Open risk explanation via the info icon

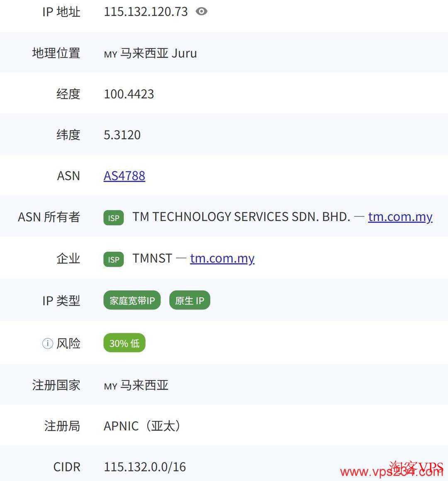click(47, 343)
